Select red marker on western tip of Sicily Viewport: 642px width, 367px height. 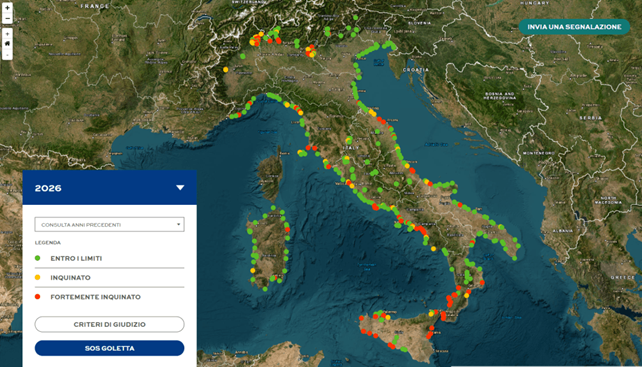362,318
